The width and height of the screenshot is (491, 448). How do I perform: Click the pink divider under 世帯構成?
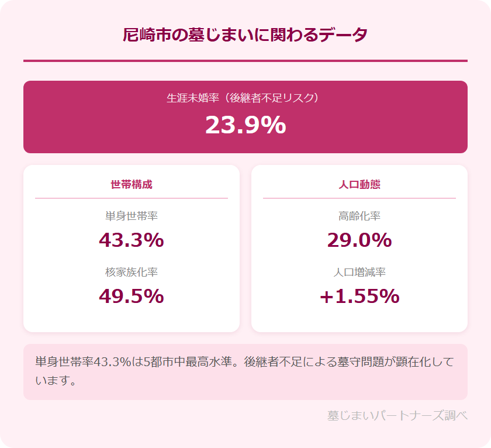(x=132, y=198)
